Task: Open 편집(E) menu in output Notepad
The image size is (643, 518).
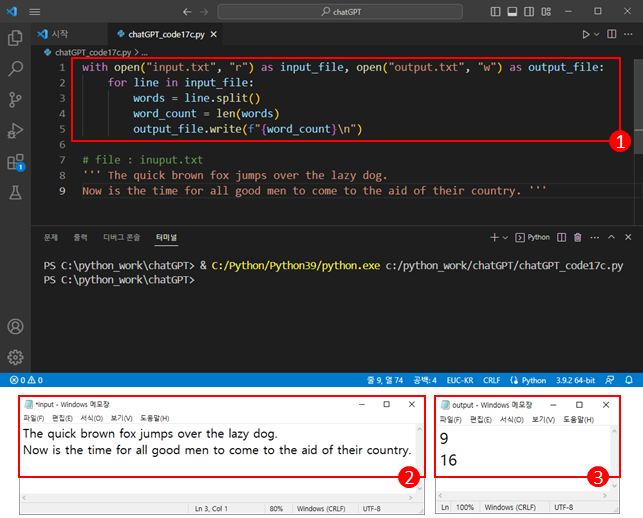Action: pyautogui.click(x=481, y=419)
